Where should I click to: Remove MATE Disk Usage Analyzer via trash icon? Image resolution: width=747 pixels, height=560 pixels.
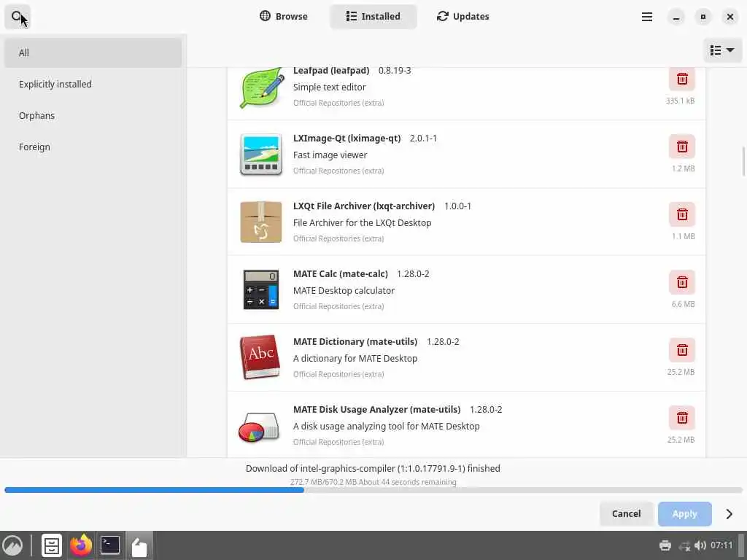point(682,418)
